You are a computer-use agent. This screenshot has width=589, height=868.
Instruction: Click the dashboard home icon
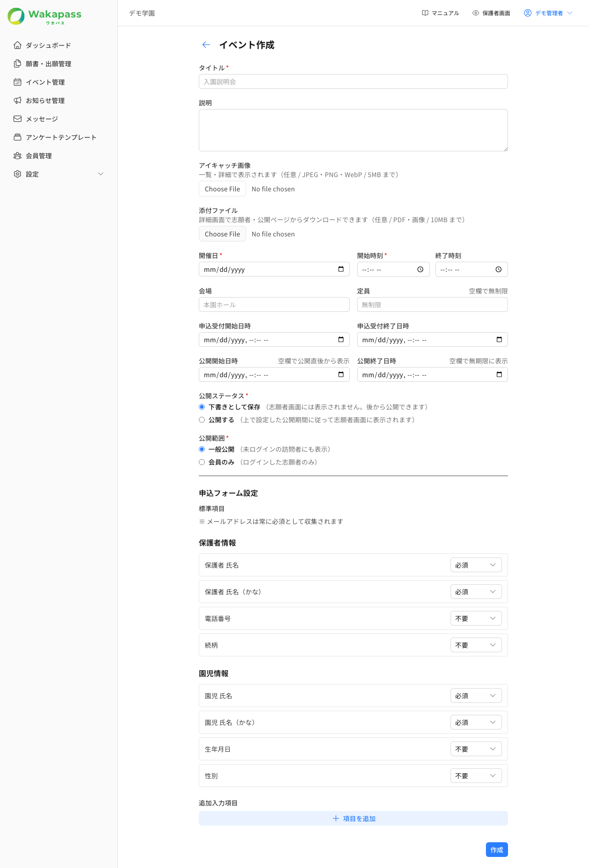[17, 45]
